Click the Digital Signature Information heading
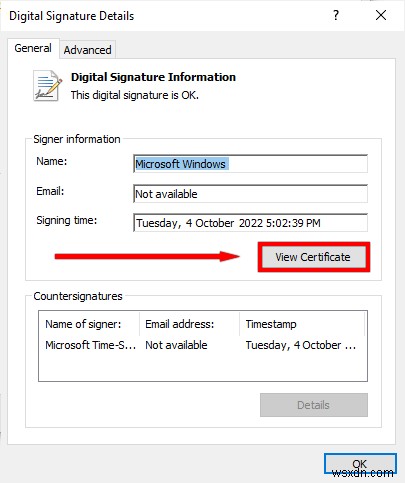The width and height of the screenshot is (405, 483). click(153, 77)
